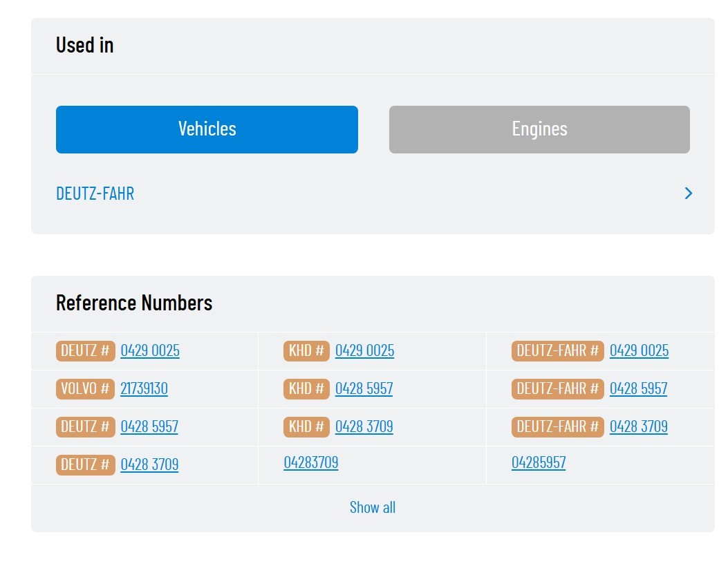
Task: Open KHD reference number 0428 5957
Action: pyautogui.click(x=364, y=388)
